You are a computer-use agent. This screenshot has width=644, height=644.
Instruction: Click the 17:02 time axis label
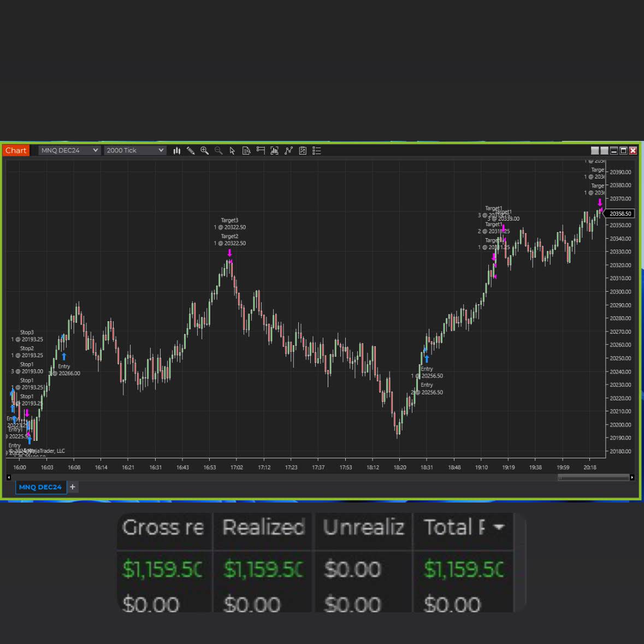tap(237, 468)
